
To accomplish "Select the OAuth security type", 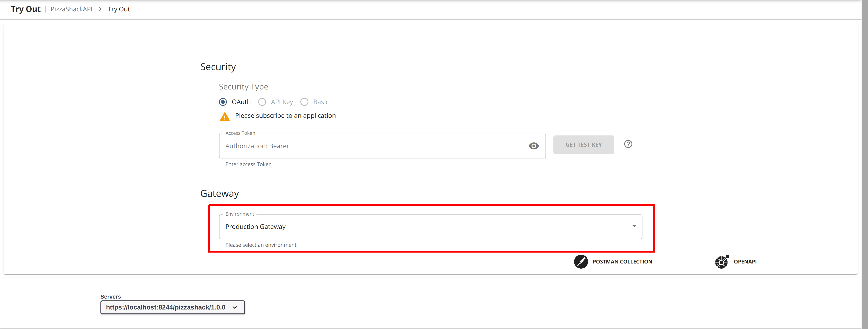I will coord(223,102).
